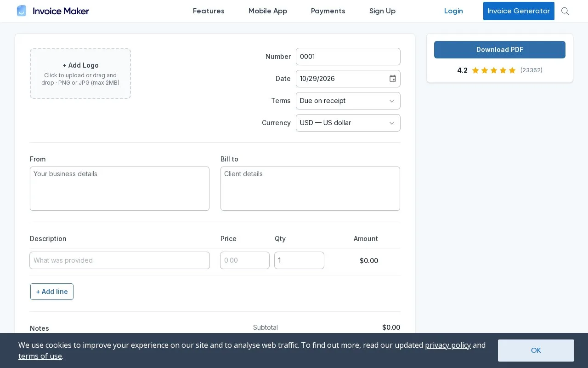
Task: Select Sign Up in navigation
Action: [382, 11]
